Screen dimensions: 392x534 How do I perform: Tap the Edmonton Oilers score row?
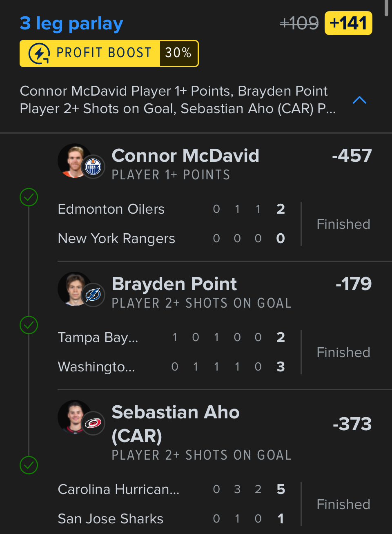pyautogui.click(x=171, y=209)
